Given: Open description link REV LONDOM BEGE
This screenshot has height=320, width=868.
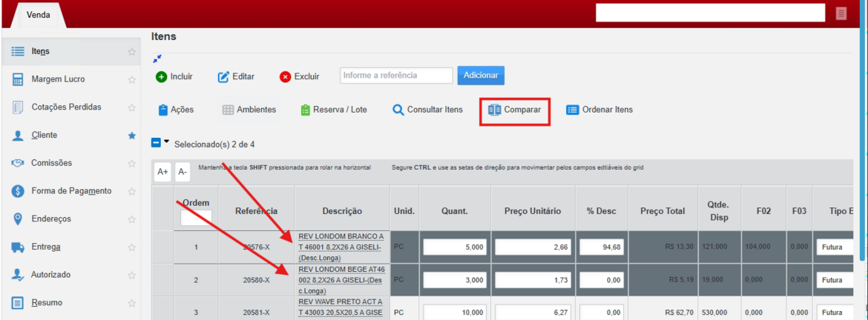Looking at the screenshot, I should 342,280.
